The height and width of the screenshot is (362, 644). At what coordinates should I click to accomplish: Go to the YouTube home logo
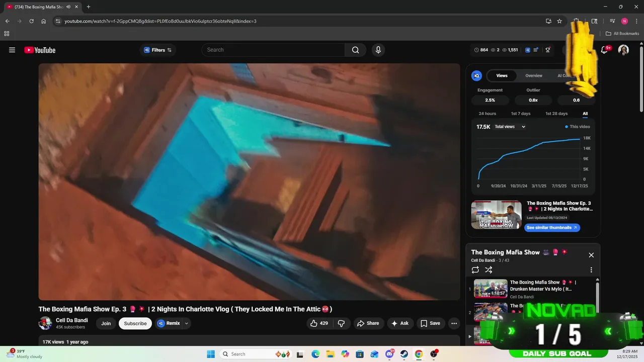pos(40,50)
